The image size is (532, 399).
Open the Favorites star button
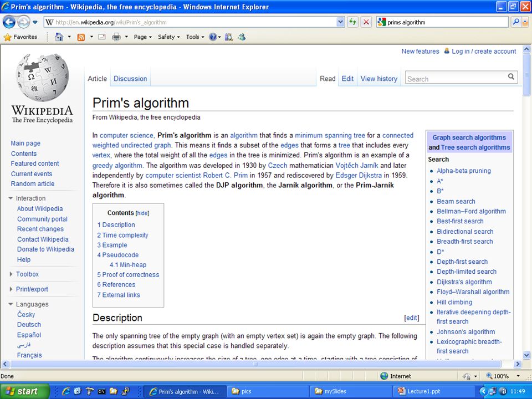point(21,37)
